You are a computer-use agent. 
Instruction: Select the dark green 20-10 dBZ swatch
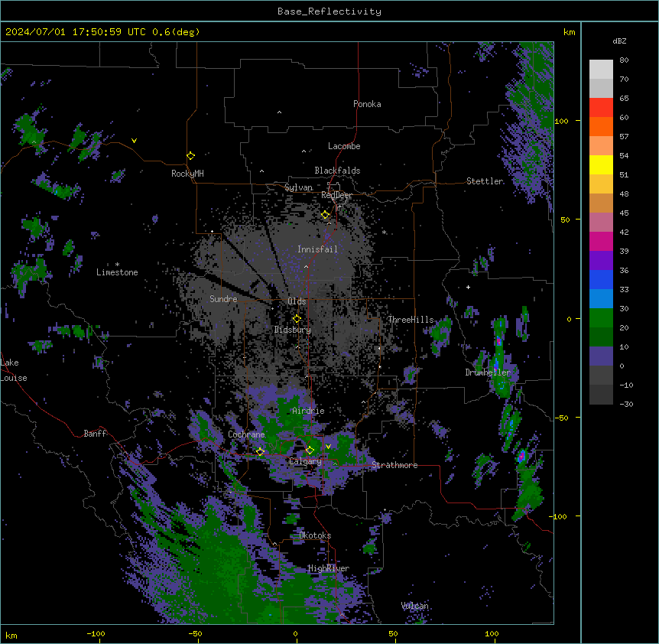[x=601, y=337]
